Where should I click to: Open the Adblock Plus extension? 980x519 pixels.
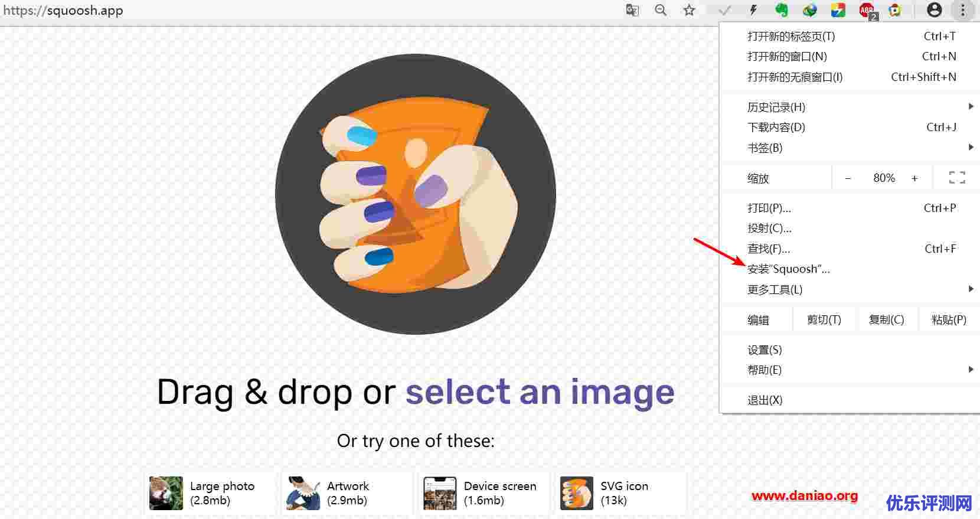point(867,11)
